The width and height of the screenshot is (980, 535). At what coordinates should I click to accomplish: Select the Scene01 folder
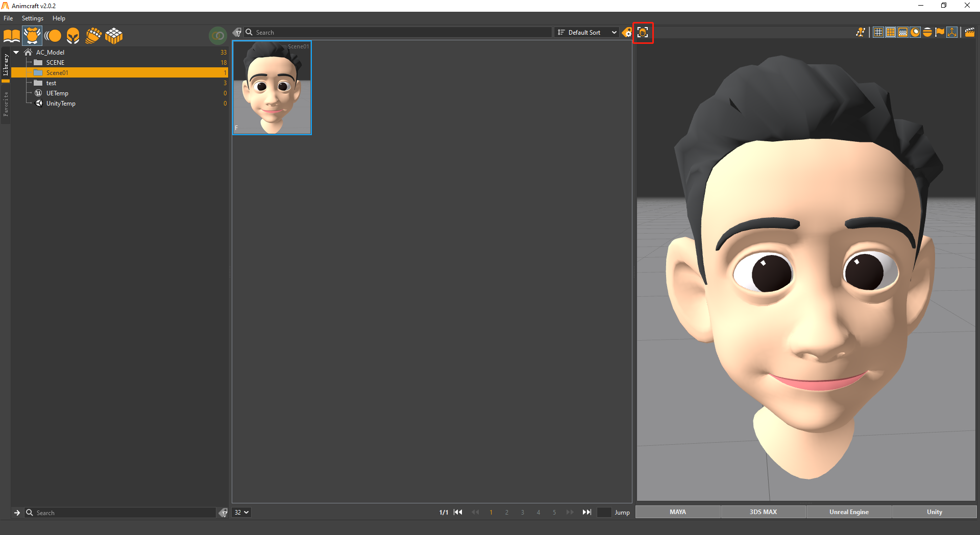click(120, 73)
